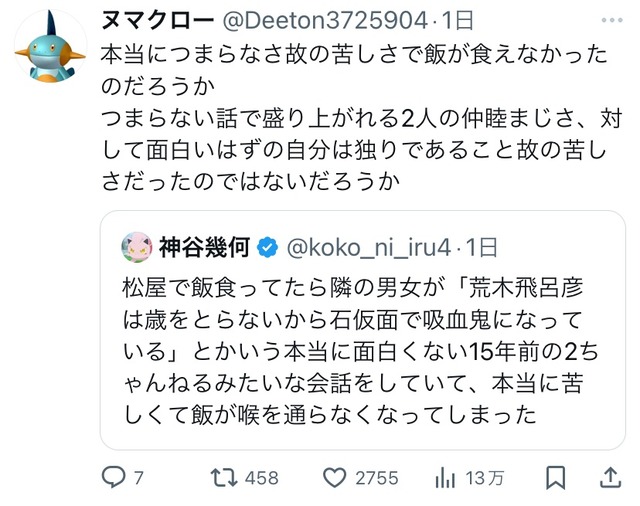The image size is (640, 506).
Task: Select main tweet text starting 本当につまらなさ
Action: click(x=361, y=118)
